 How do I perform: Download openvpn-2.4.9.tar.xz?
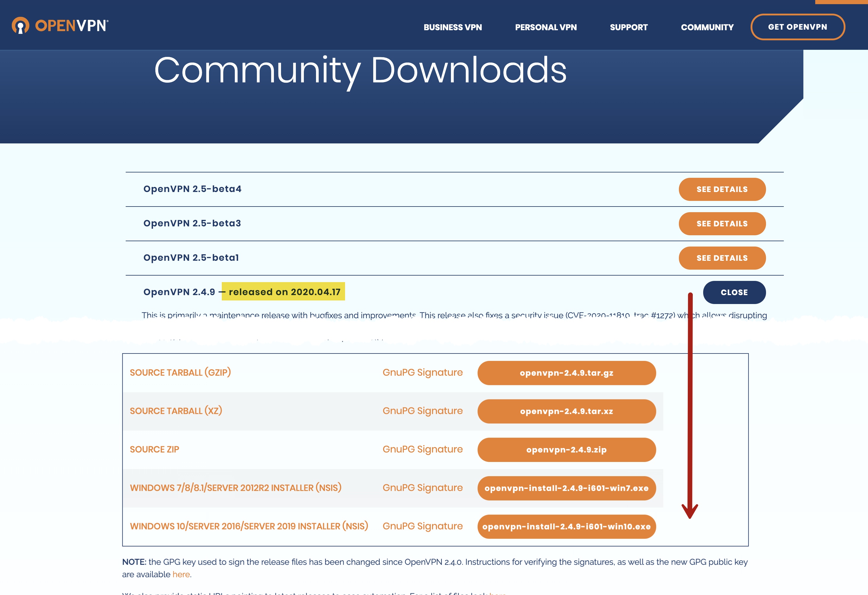pyautogui.click(x=566, y=411)
